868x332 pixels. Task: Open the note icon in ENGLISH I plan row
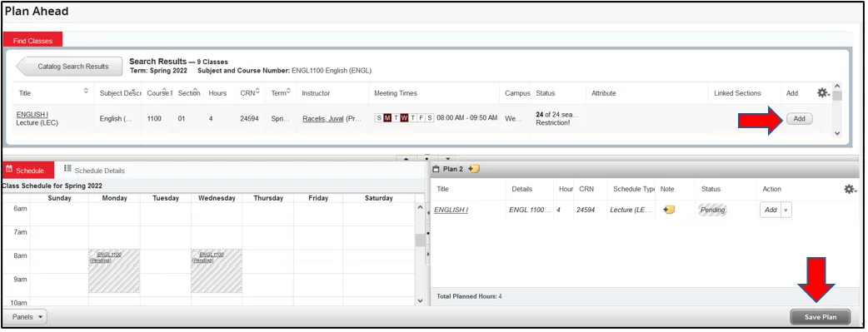pos(669,210)
